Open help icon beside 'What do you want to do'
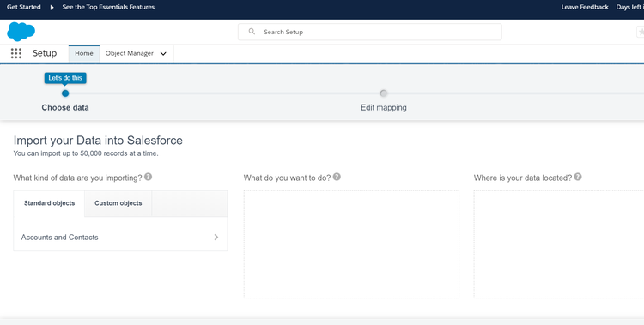 point(337,177)
